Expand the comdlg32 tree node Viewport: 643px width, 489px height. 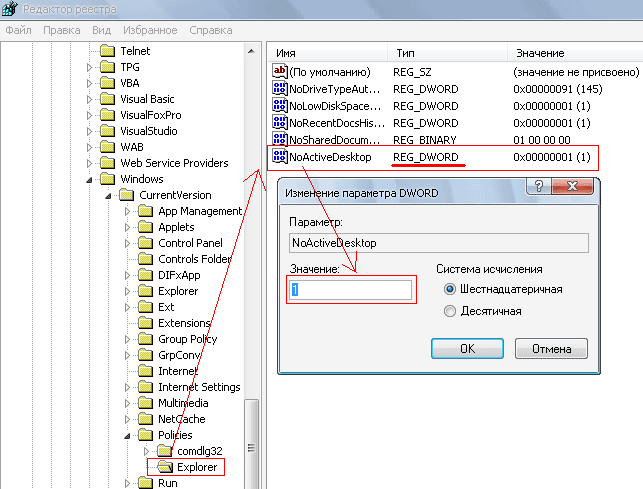click(146, 451)
